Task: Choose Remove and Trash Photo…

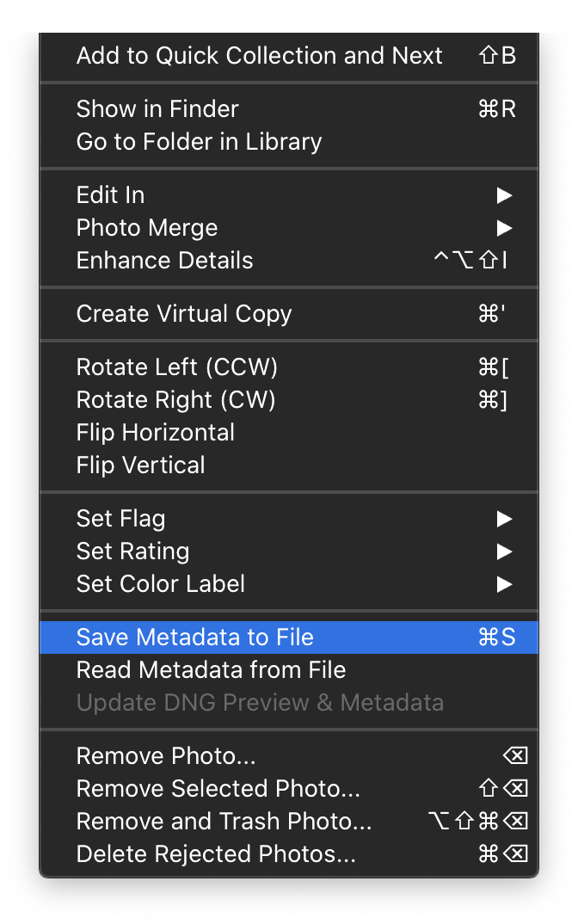Action: click(x=224, y=822)
